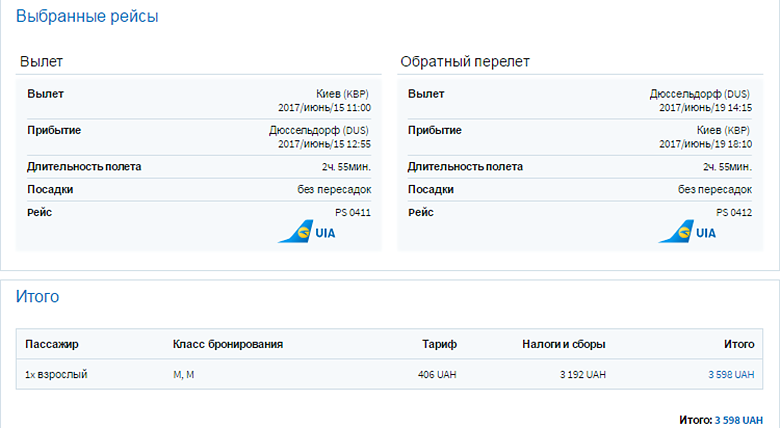This screenshot has height=428, width=780.
Task: Select the "M, M" booking class cell
Action: tap(183, 374)
